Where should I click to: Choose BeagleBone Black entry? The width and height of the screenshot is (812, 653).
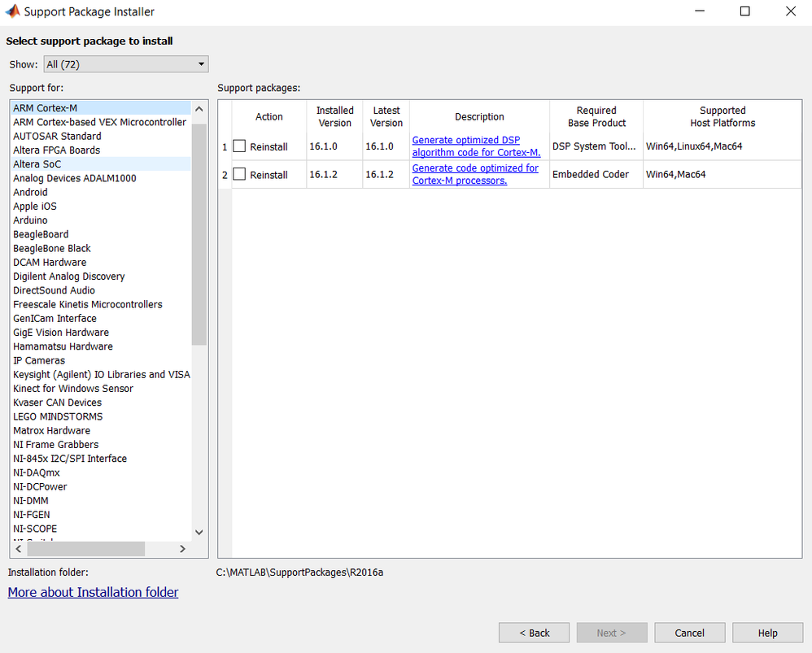click(x=101, y=248)
